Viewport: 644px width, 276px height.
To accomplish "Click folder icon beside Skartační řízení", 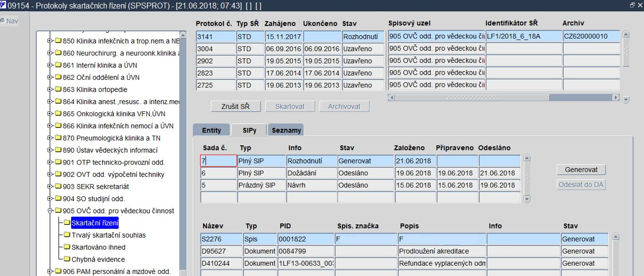I will 67,223.
